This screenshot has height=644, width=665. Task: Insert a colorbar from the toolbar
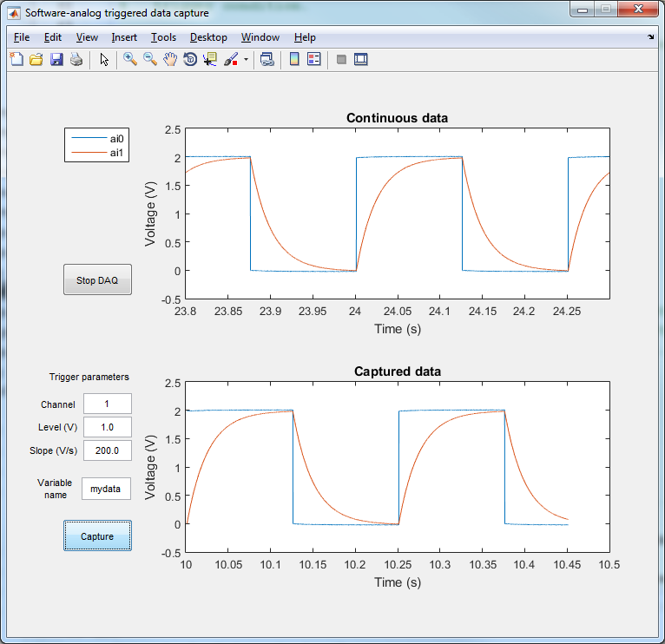click(x=294, y=59)
